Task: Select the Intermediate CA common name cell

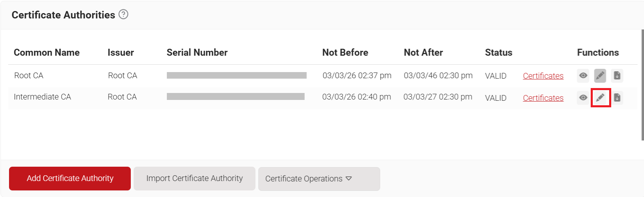Action: point(43,97)
